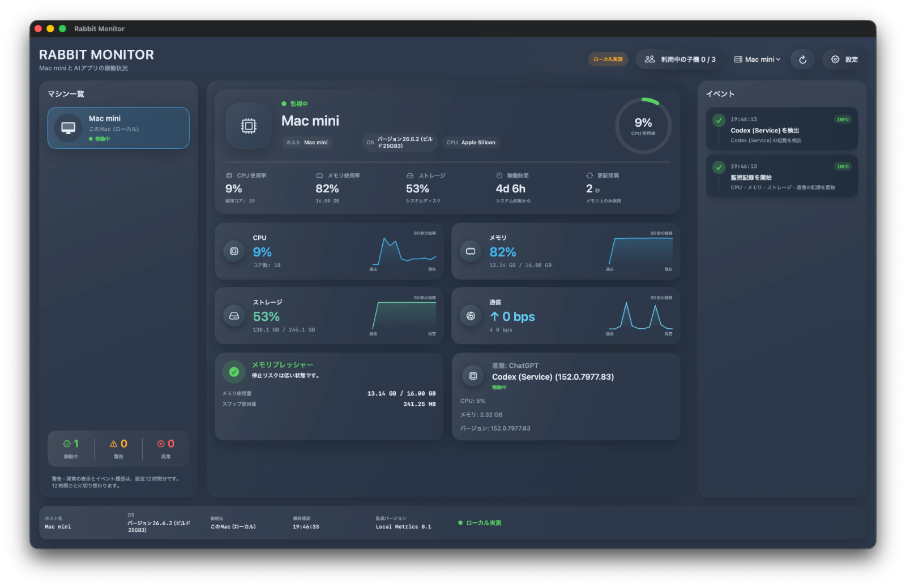Screen dimensions: 906x588
Task: Select Mac mini in マシン一覧 list
Action: pyautogui.click(x=118, y=128)
